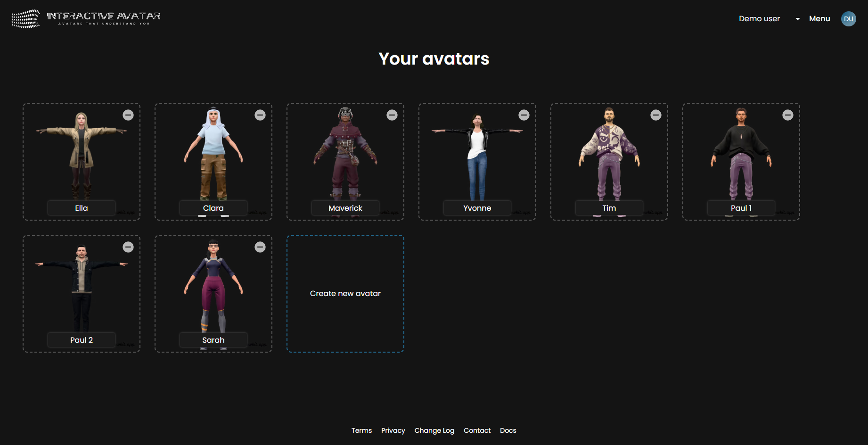Open the Change Log page
868x445 pixels.
coord(434,430)
